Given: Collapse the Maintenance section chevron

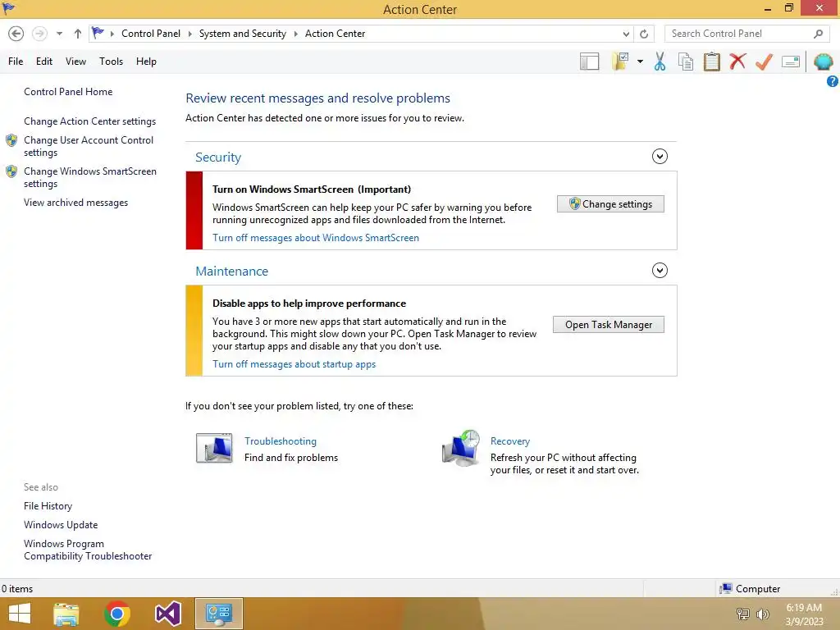Looking at the screenshot, I should 660,271.
